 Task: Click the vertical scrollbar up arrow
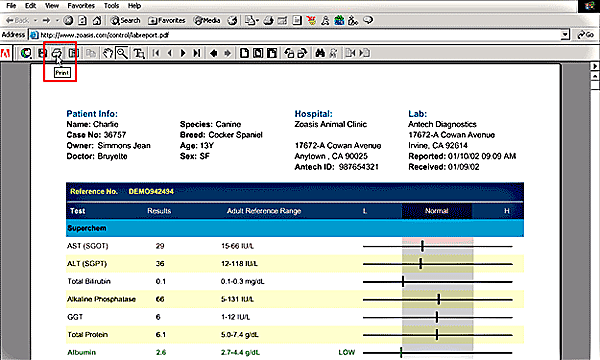[595, 77]
